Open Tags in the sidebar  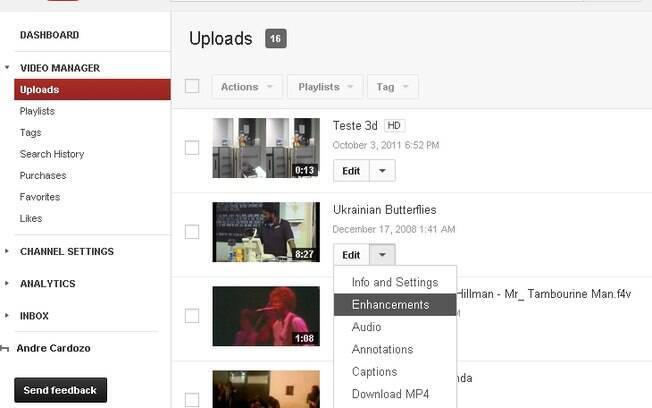tap(30, 133)
